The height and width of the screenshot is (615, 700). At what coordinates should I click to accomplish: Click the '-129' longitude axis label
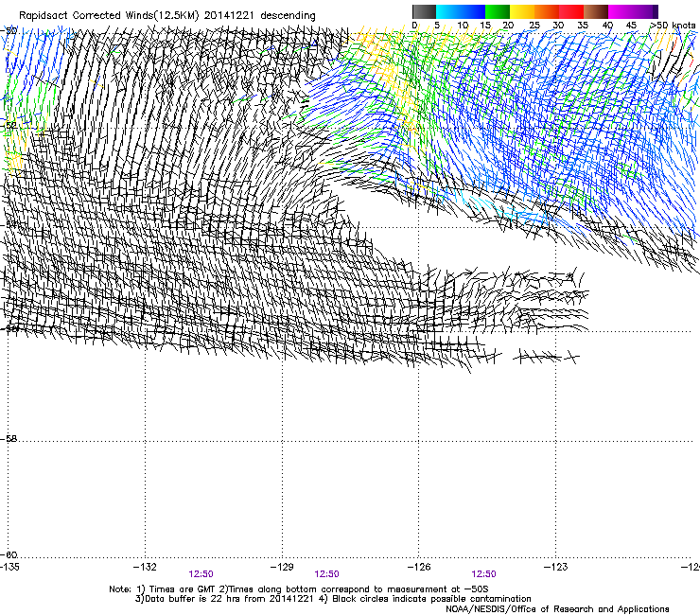282,567
